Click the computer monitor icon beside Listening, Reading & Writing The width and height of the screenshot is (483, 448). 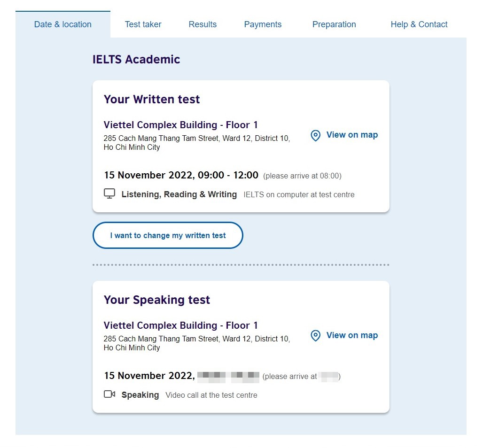pyautogui.click(x=109, y=194)
